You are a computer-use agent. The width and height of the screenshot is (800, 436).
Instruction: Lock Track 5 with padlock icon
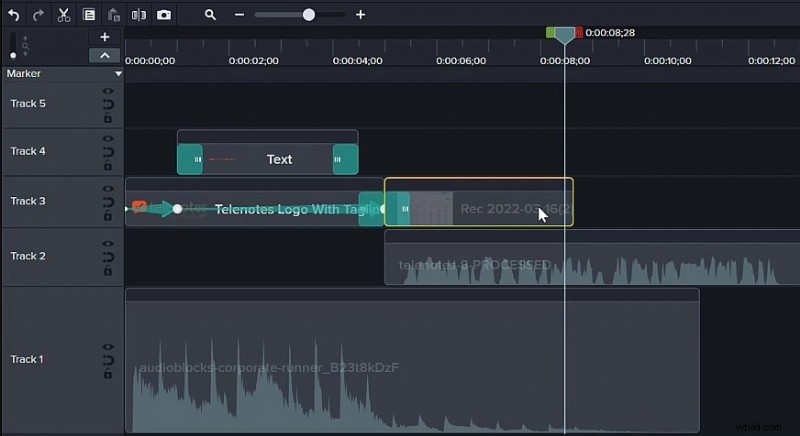pos(108,118)
